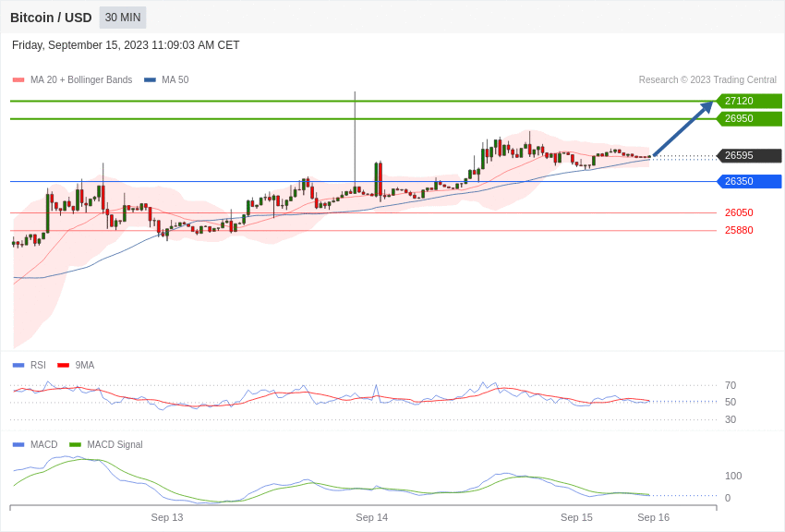Click the MACD Signal green swatch

75,444
